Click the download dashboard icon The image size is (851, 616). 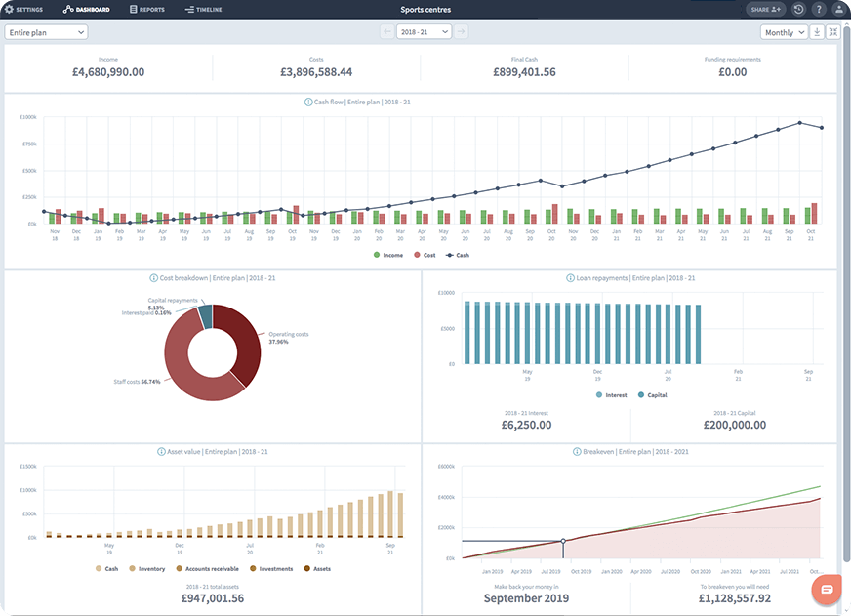(x=817, y=32)
